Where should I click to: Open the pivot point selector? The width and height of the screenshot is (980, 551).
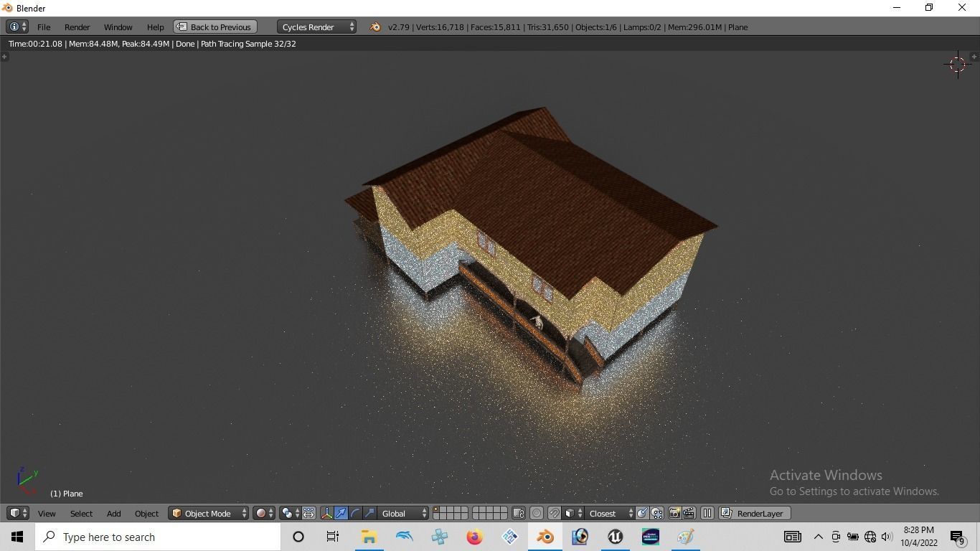[290, 513]
